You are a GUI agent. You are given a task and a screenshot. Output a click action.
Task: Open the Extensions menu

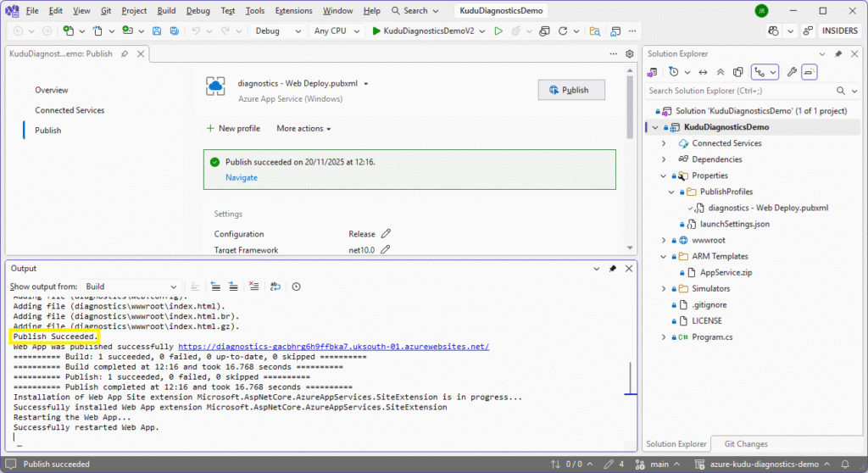tap(293, 10)
